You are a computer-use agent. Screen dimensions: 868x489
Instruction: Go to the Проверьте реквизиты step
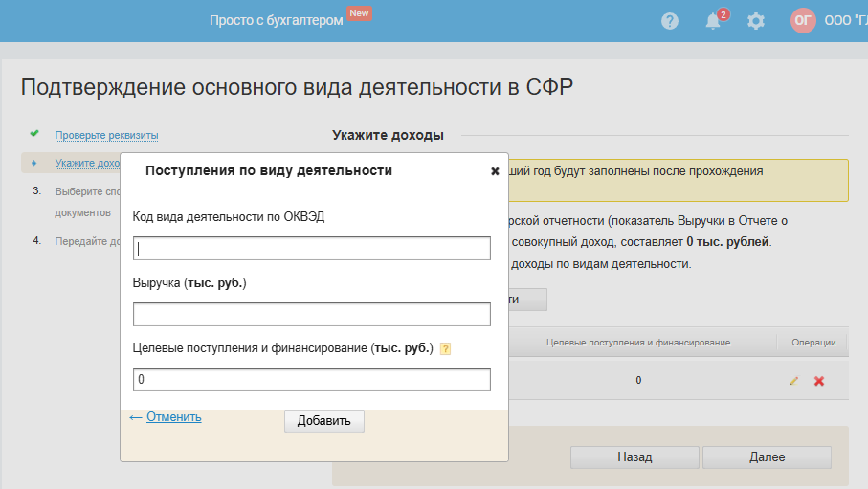[x=106, y=135]
